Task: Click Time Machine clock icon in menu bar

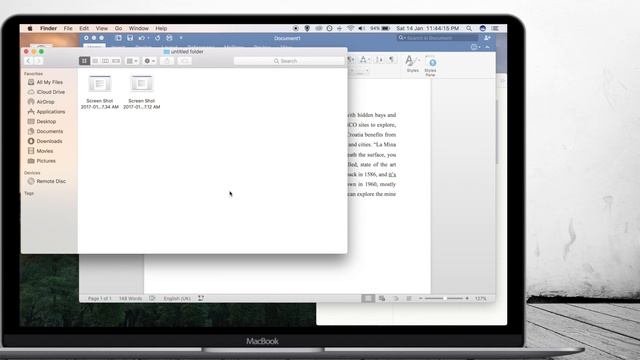Action: pos(329,28)
